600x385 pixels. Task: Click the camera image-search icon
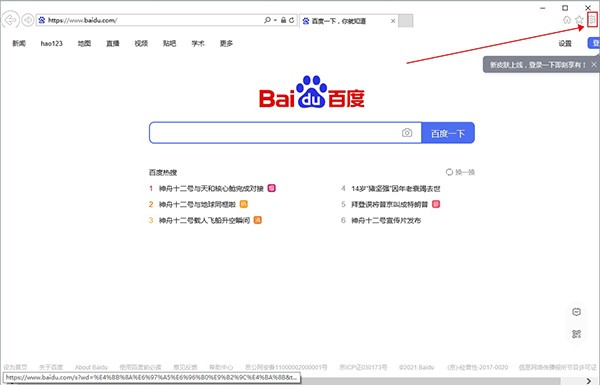click(x=407, y=133)
